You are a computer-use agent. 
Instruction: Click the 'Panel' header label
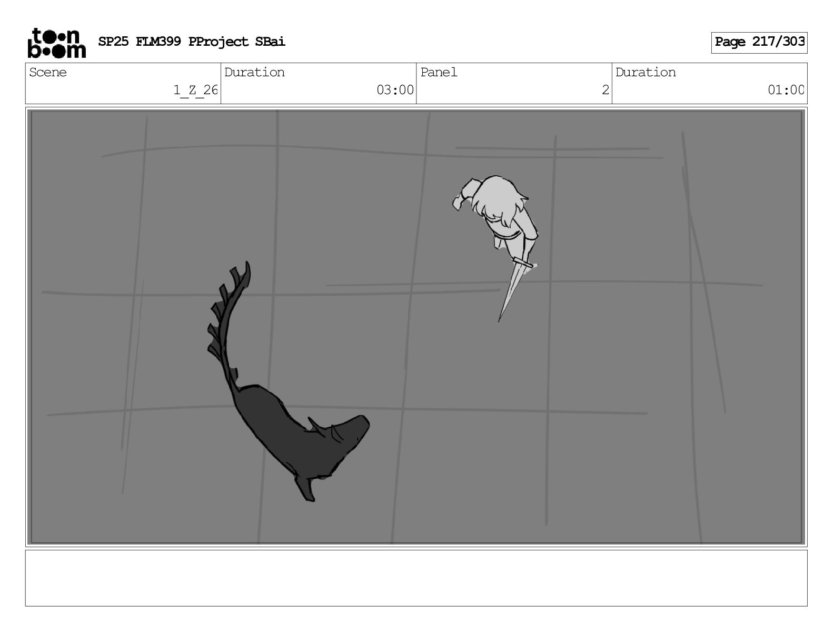[x=439, y=72]
